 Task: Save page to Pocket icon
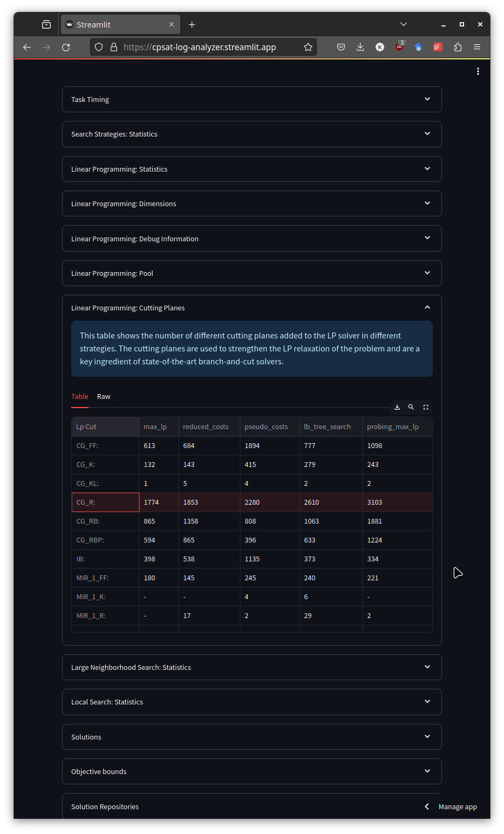341,47
